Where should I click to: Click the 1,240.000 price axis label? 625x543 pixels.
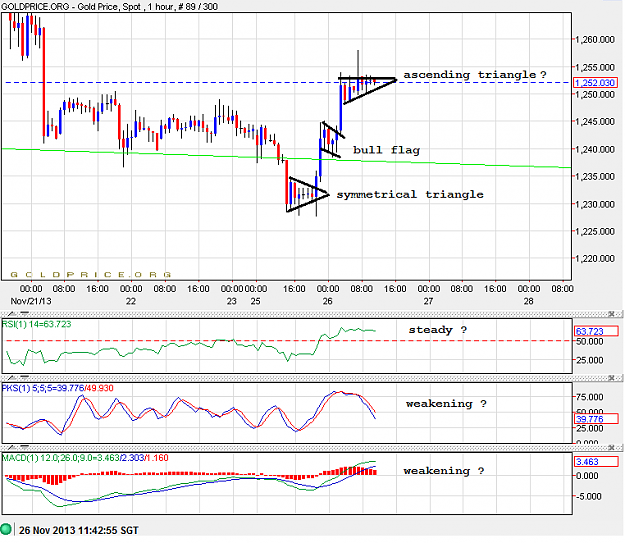click(595, 149)
